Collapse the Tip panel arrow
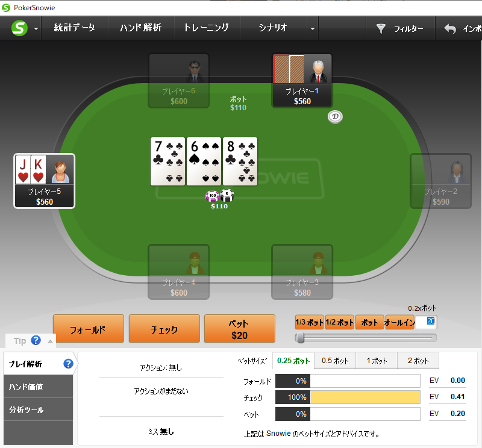 point(50,341)
